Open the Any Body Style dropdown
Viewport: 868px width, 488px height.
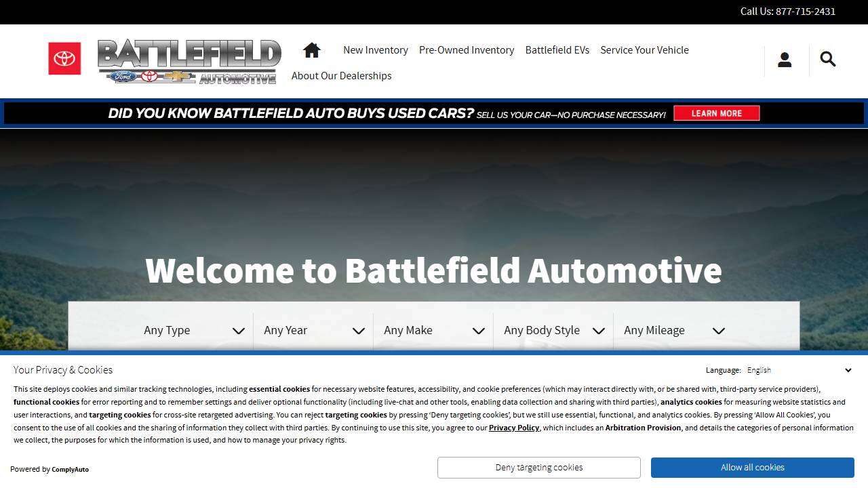[x=553, y=330]
